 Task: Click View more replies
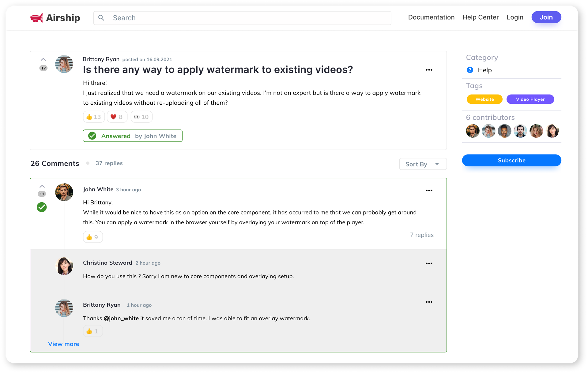(63, 344)
